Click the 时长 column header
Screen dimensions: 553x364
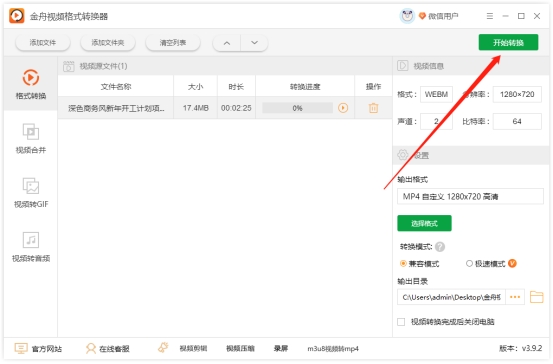(x=236, y=86)
